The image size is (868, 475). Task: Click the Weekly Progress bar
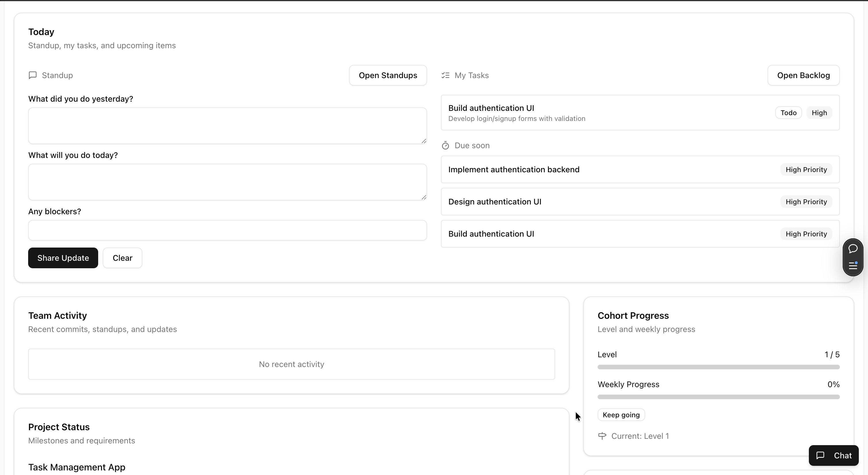point(719,397)
